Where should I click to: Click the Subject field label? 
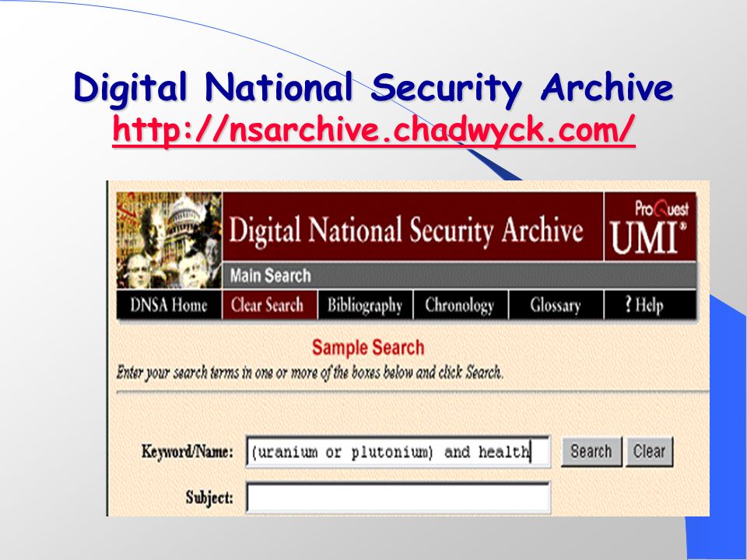pyautogui.click(x=209, y=498)
